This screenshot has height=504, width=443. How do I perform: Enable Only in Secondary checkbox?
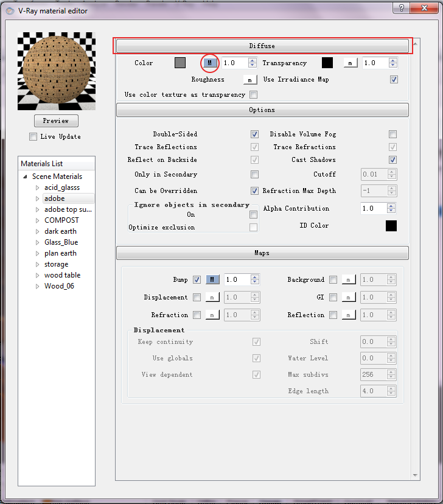point(255,175)
